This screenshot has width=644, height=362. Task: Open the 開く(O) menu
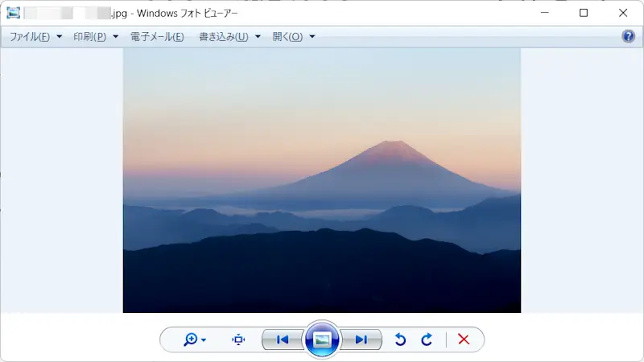point(287,37)
